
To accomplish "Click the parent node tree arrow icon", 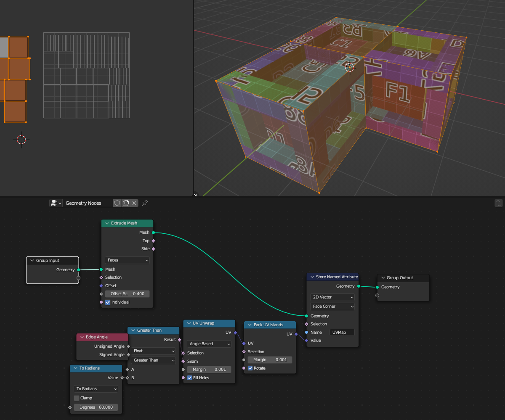I will coord(499,203).
